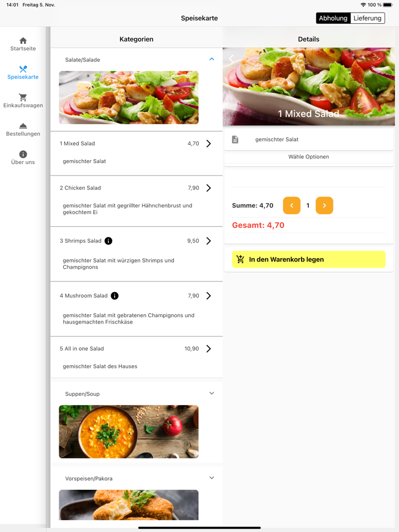Screen dimensions: 399x532
Task: Add item with In den Warenkorb legen
Action: (309, 260)
